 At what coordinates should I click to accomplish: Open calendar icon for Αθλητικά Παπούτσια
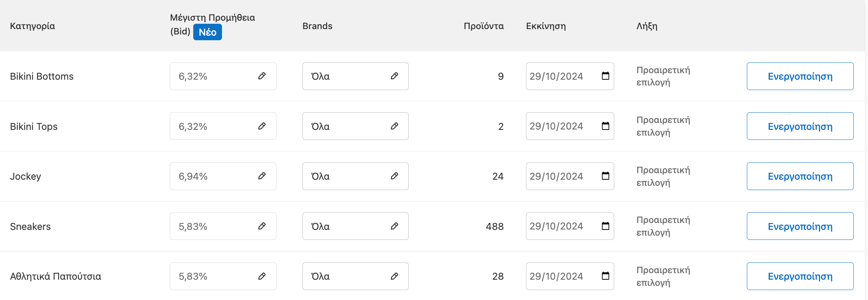click(605, 276)
